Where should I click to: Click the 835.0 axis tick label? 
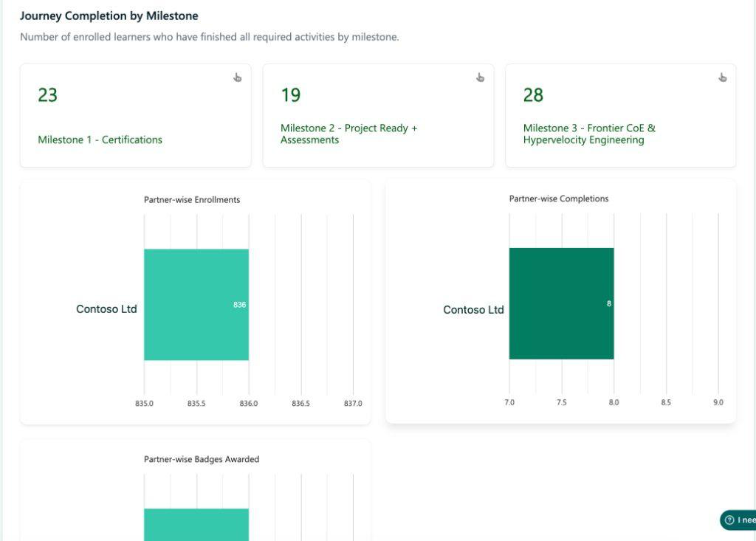click(144, 404)
